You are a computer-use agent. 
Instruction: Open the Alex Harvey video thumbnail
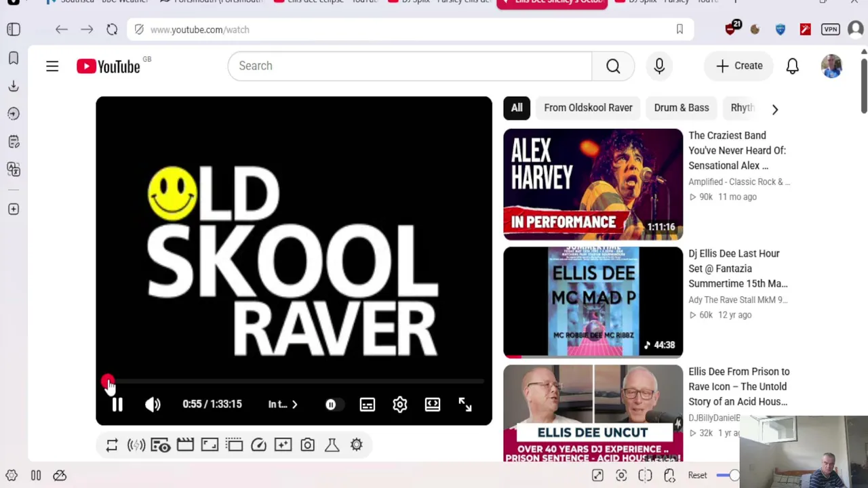[x=593, y=184]
